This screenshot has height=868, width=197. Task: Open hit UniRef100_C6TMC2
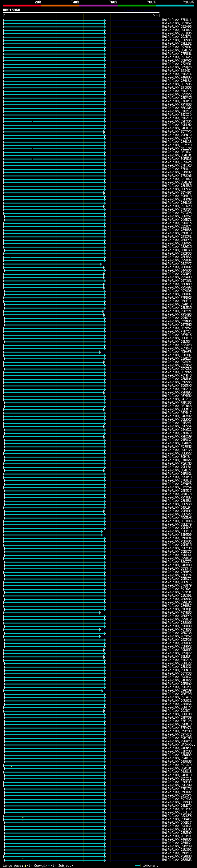pyautogui.click(x=177, y=152)
